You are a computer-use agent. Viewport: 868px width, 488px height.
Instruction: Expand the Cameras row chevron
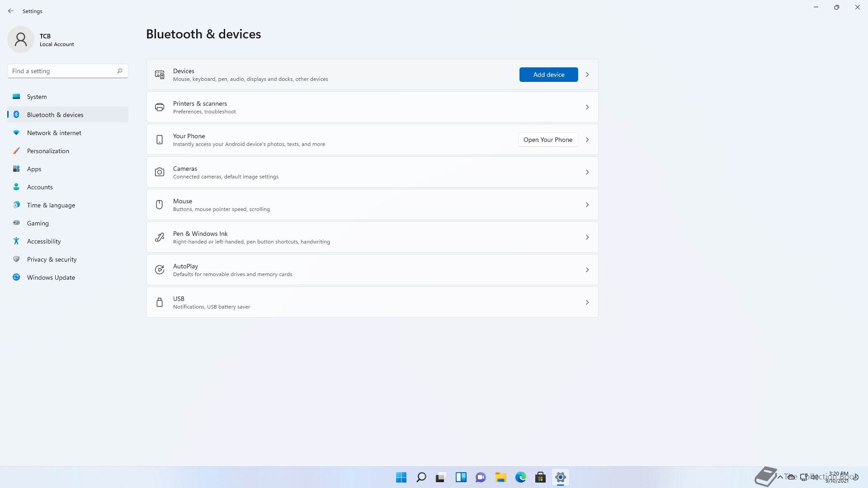(587, 172)
